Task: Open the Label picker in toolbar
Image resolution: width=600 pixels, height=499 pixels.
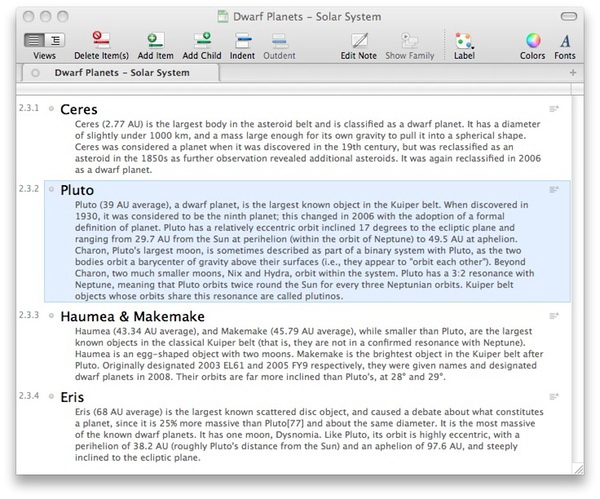Action: pyautogui.click(x=462, y=40)
